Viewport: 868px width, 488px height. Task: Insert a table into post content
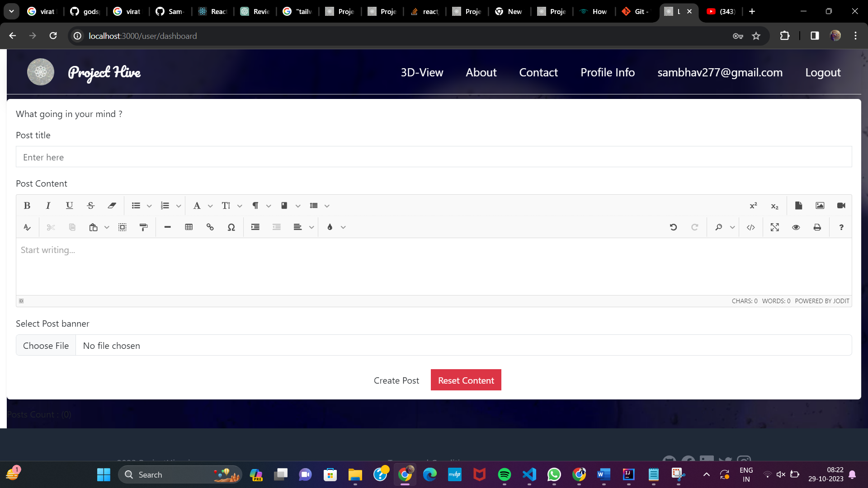coord(189,227)
